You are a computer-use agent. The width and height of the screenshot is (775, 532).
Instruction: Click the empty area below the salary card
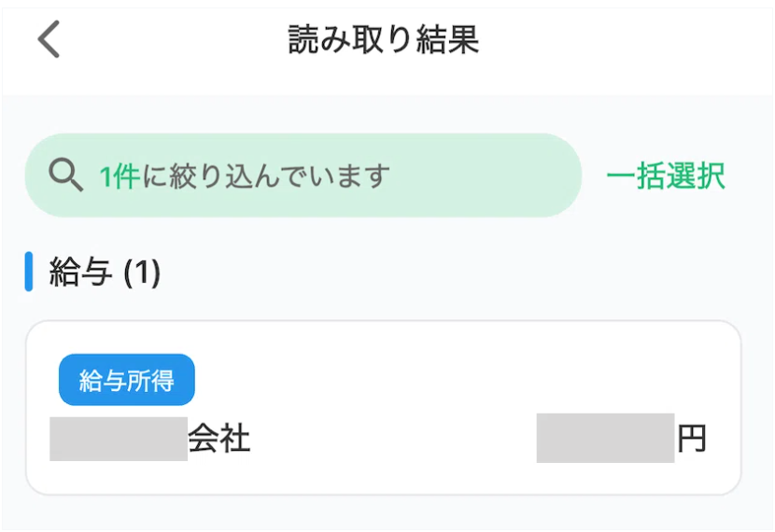tap(383, 513)
